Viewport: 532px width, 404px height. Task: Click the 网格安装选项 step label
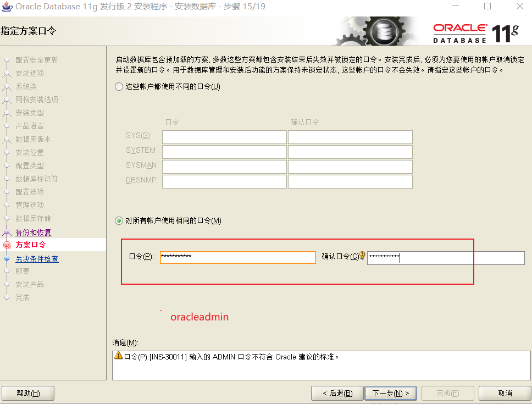[37, 99]
